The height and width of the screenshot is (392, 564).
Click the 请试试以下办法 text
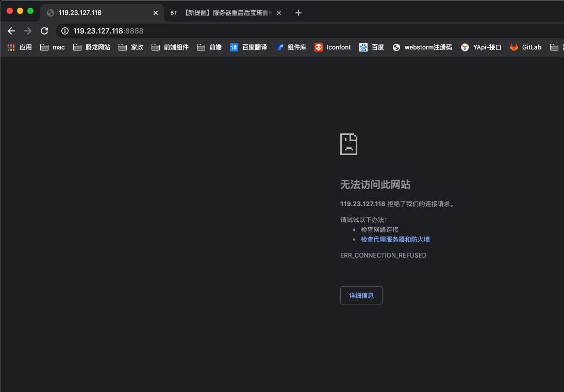363,220
